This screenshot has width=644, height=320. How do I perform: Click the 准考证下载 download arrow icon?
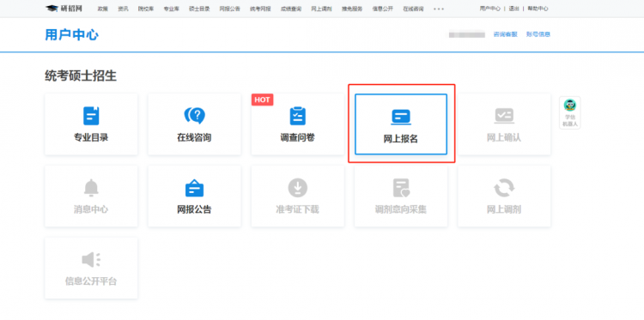coord(297,188)
